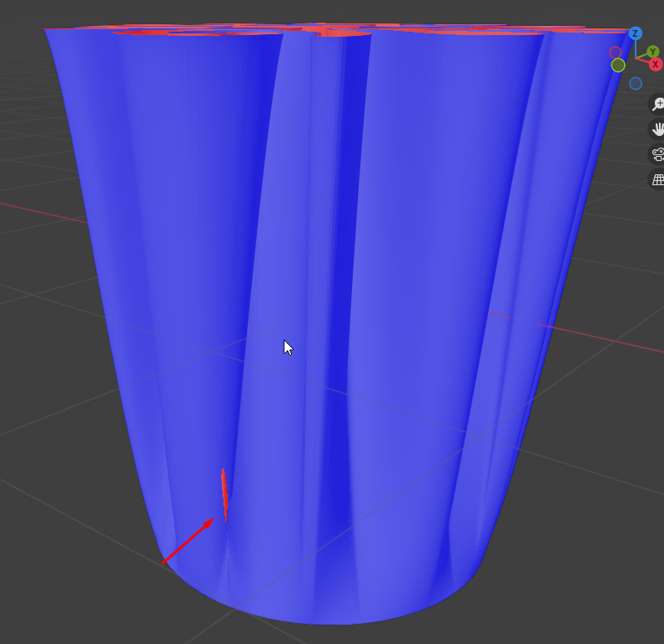Align view to the blue Z axis gizmo
The width and height of the screenshot is (664, 644).
[635, 33]
